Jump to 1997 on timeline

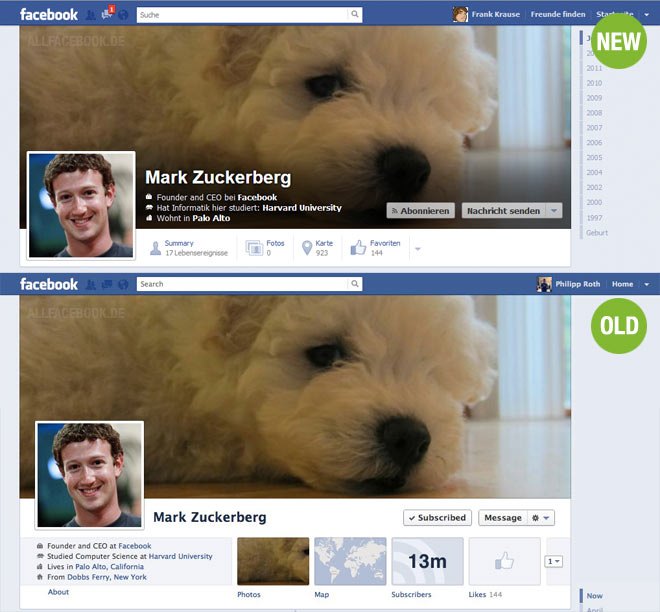coord(594,218)
